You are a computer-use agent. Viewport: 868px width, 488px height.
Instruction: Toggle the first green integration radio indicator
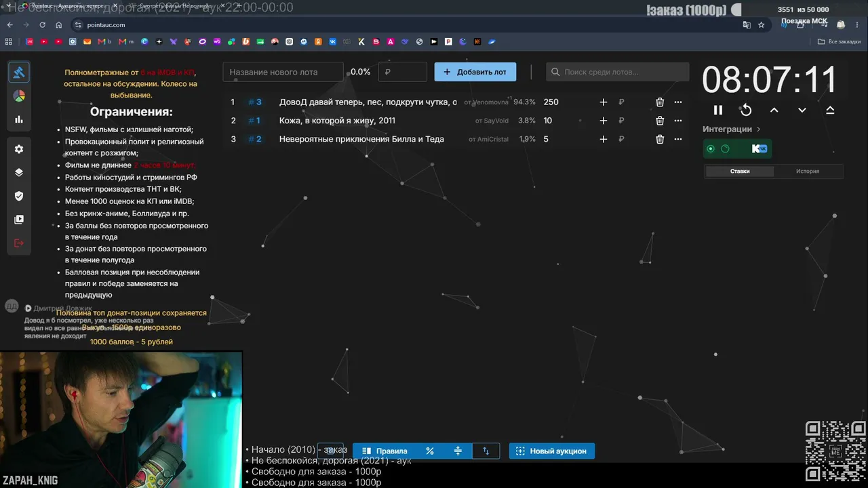click(x=711, y=148)
